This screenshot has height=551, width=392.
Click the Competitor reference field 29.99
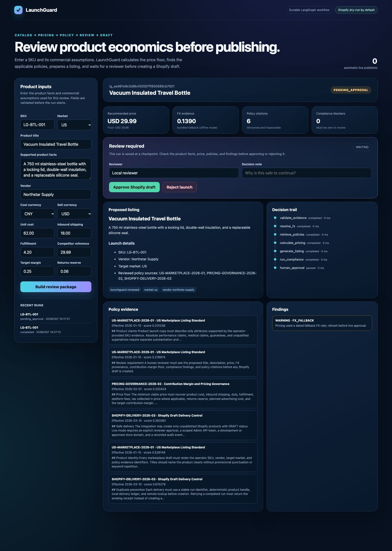[74, 252]
